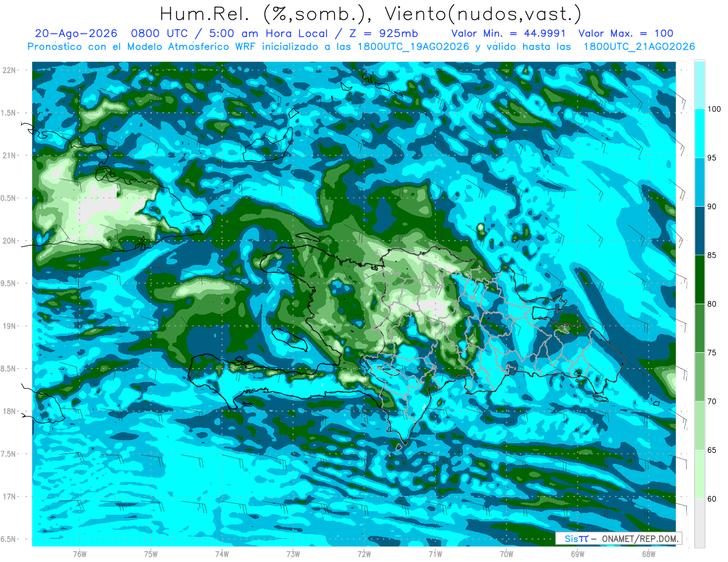This screenshot has height=562, width=728.
Task: Click the '90' value on the color scale
Action: tap(713, 207)
